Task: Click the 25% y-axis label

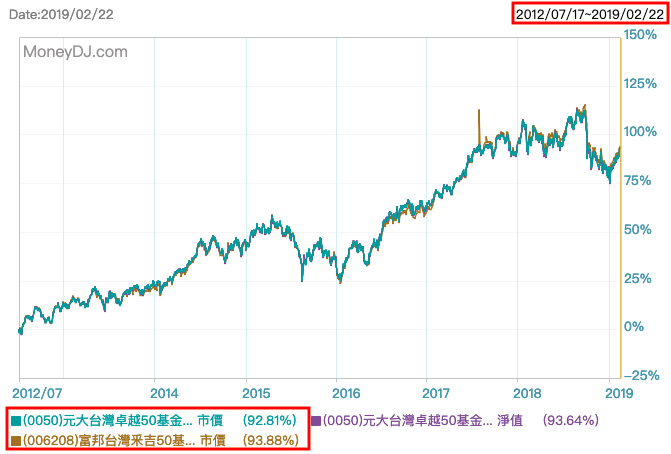Action: point(637,279)
